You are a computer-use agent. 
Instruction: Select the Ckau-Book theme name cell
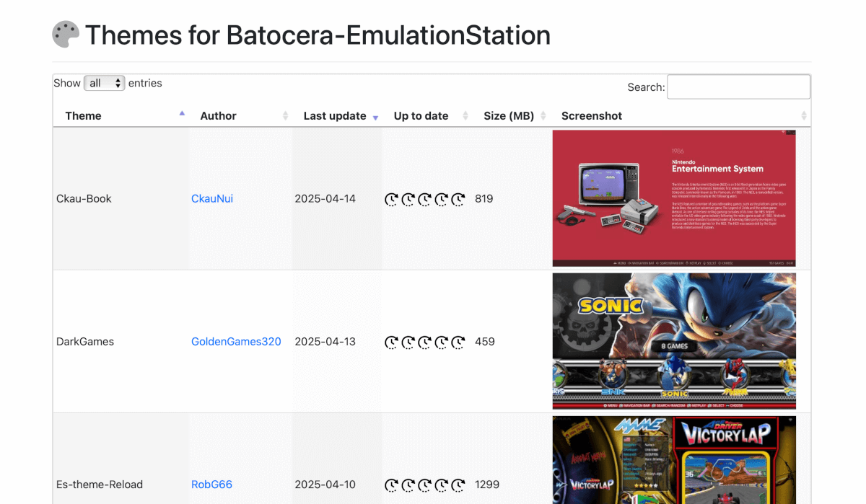pos(84,198)
